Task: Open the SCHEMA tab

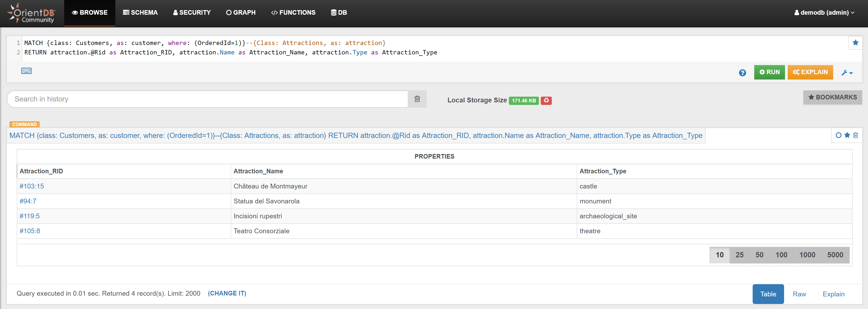Action: pyautogui.click(x=140, y=12)
